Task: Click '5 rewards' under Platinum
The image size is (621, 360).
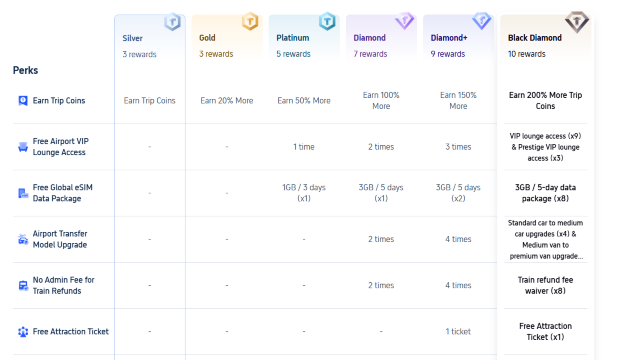Action: click(293, 54)
